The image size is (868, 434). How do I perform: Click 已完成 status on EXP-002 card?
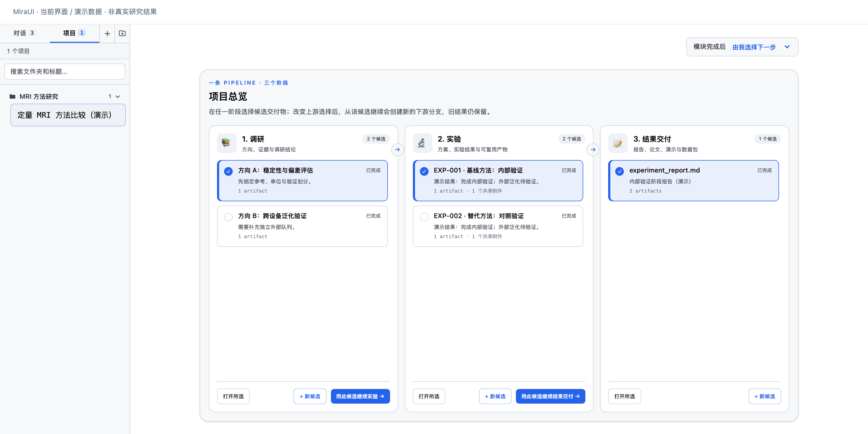point(569,216)
